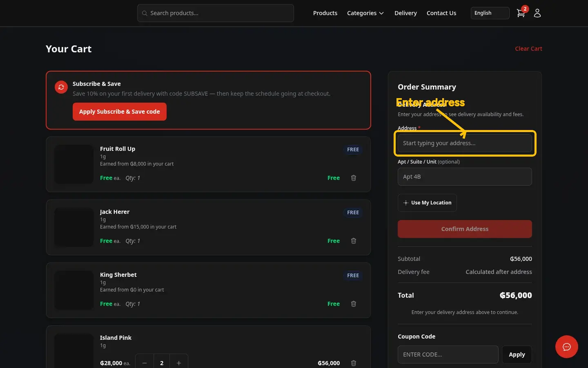Open the user account profile icon
Screen dimensions: 588x368
point(537,13)
